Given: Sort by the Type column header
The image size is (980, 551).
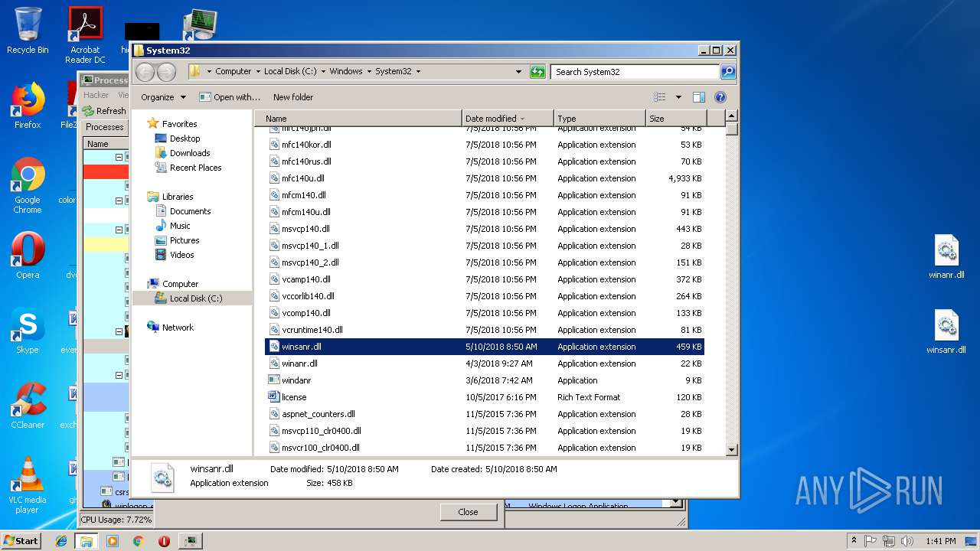Looking at the screenshot, I should click(599, 119).
